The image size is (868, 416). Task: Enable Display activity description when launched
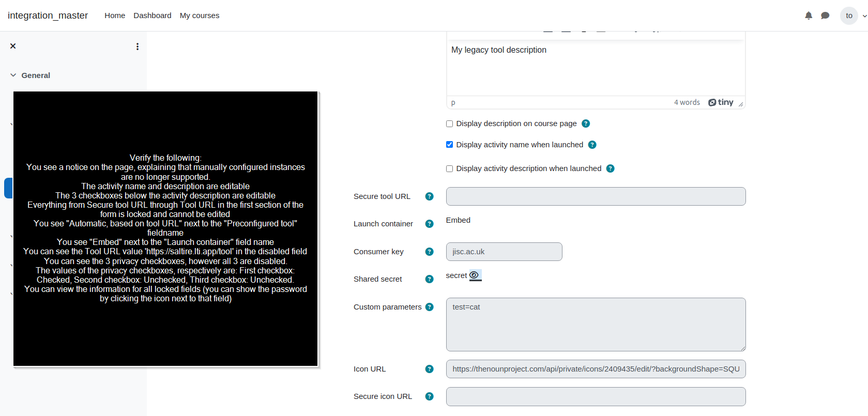tap(449, 168)
